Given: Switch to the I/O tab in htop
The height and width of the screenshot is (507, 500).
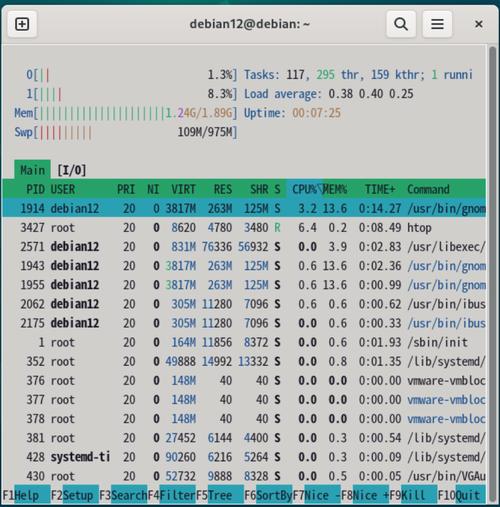Looking at the screenshot, I should click(72, 170).
